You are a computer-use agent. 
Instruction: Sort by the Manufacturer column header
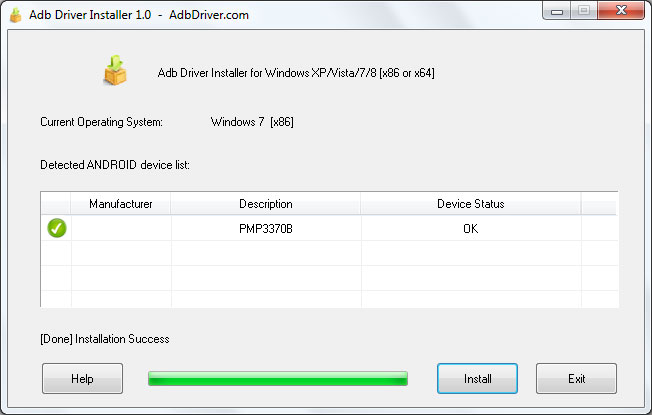coord(121,204)
